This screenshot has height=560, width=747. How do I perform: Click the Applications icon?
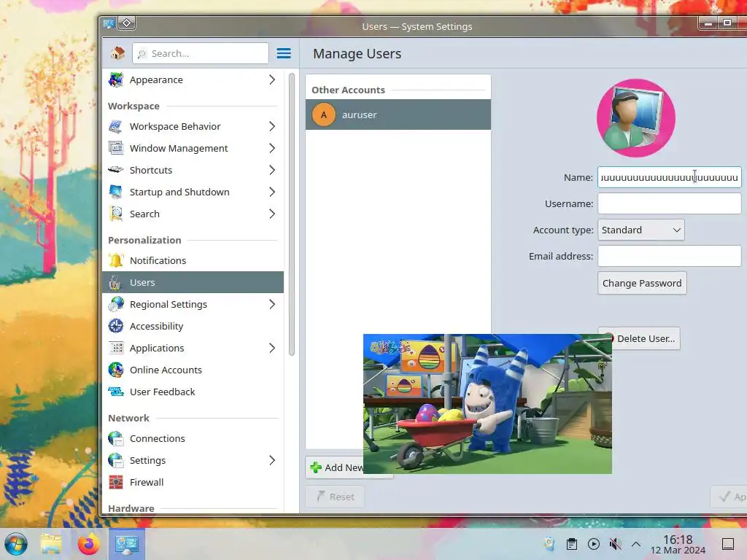tap(116, 348)
